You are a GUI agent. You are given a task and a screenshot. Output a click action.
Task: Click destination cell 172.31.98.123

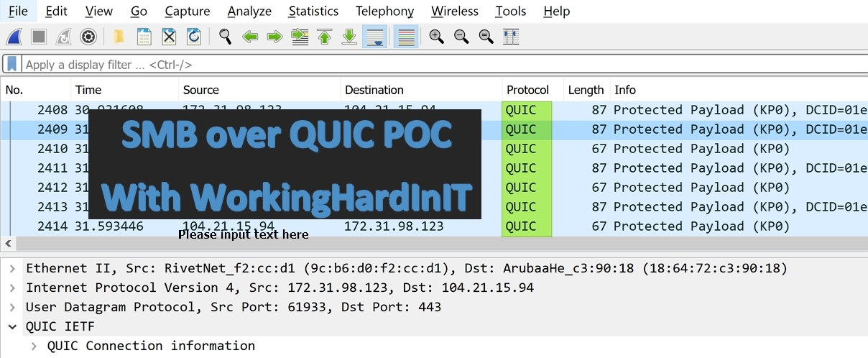click(394, 226)
